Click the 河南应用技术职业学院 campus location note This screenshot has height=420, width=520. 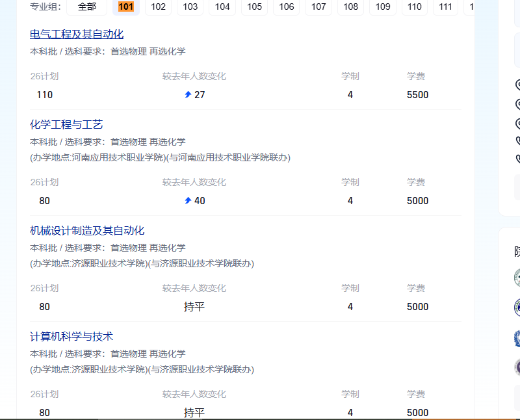[x=160, y=157]
